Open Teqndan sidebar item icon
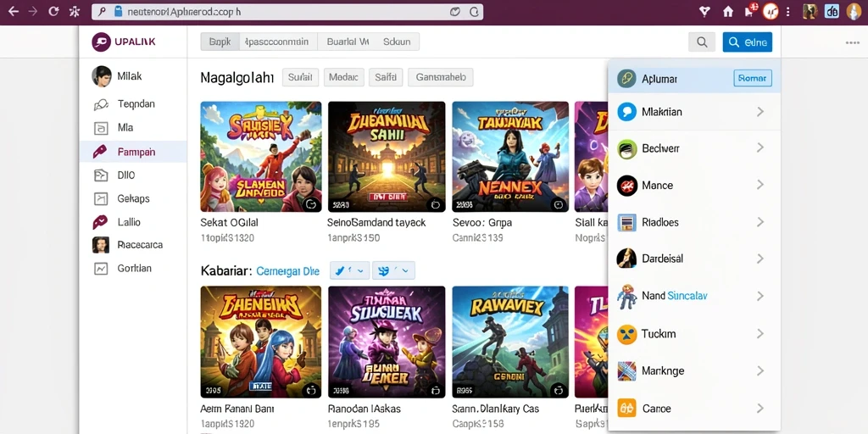This screenshot has width=868, height=434. [x=101, y=104]
